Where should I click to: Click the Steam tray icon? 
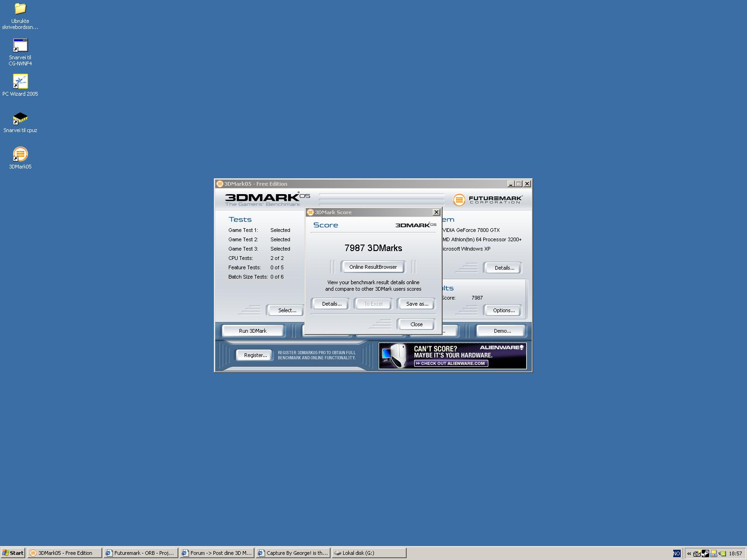pyautogui.click(x=705, y=553)
